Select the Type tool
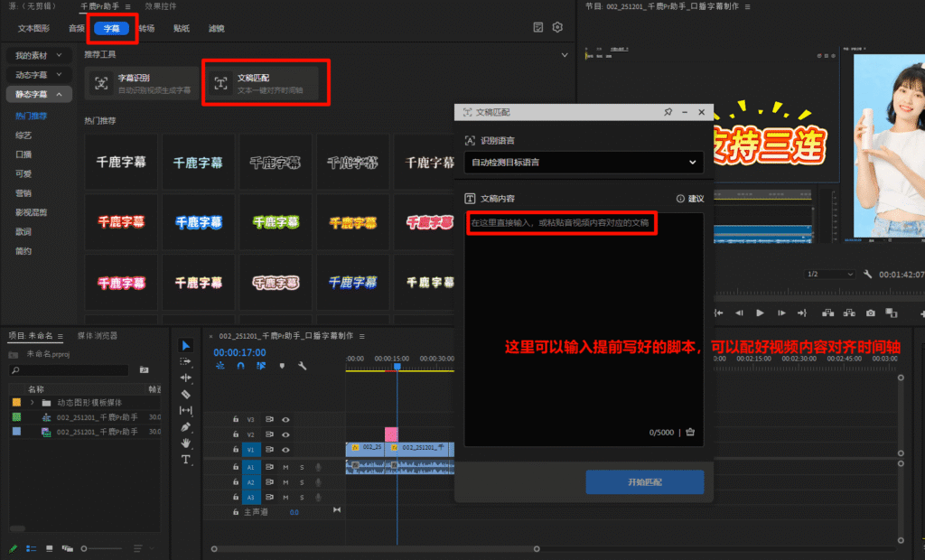Viewport: 925px width, 560px height. tap(186, 459)
